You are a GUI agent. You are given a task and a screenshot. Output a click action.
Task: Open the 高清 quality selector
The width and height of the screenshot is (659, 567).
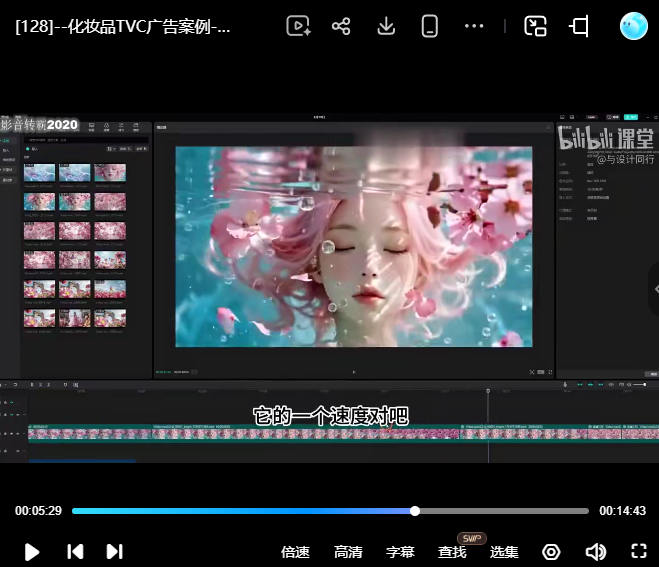348,552
